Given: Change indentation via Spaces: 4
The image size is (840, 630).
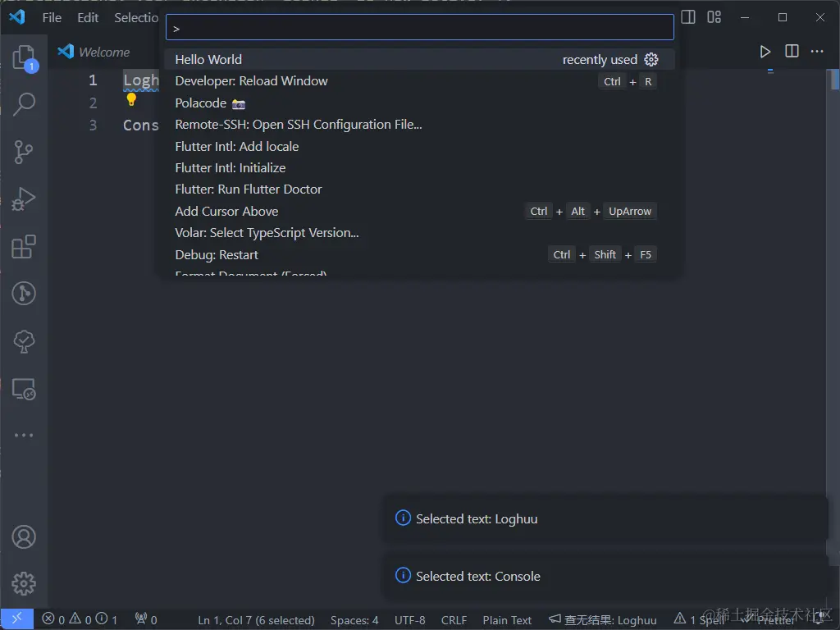Looking at the screenshot, I should click(354, 620).
